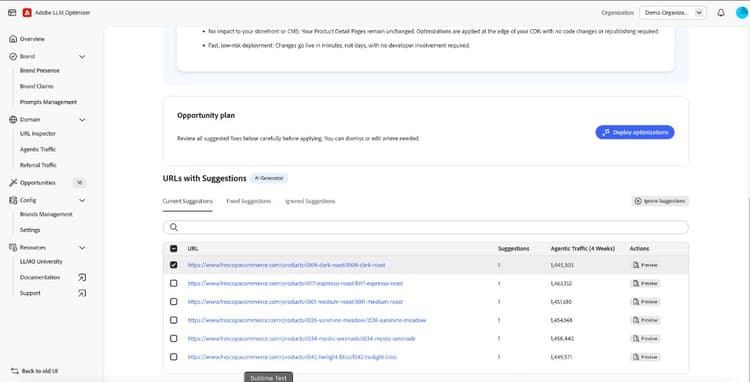
Task: Open Brands Management page
Action: coord(46,214)
